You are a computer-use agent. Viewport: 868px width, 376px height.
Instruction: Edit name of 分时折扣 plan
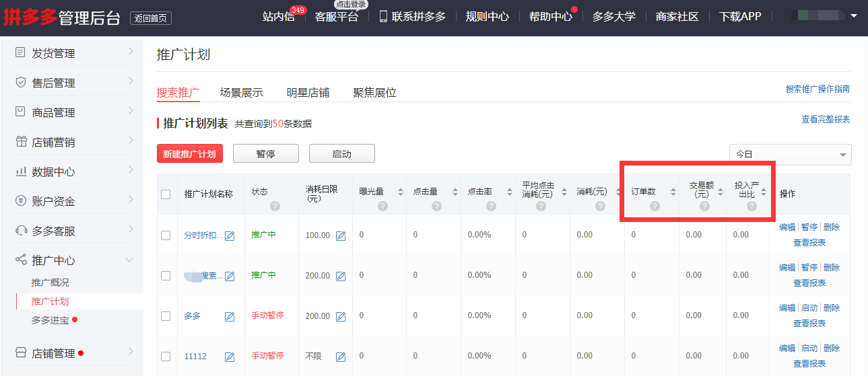[x=230, y=235]
